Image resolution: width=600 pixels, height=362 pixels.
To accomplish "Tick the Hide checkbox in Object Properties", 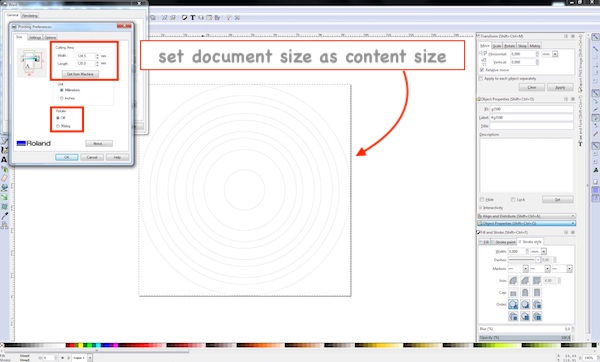I will (x=482, y=199).
